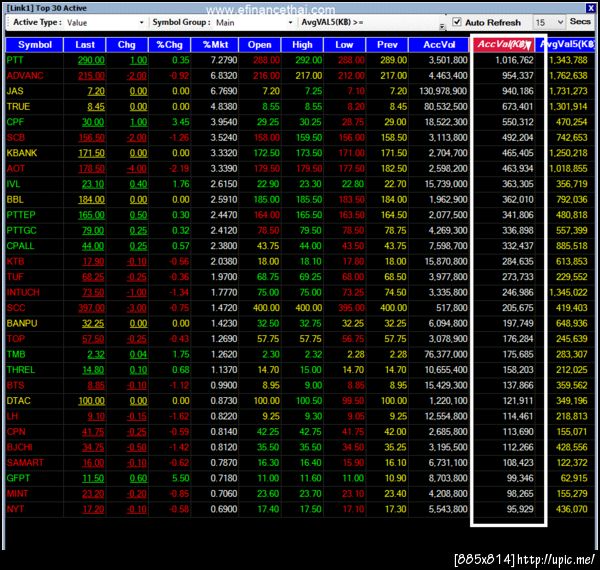Select the IVL symbol
The image size is (600, 570).
(x=13, y=184)
